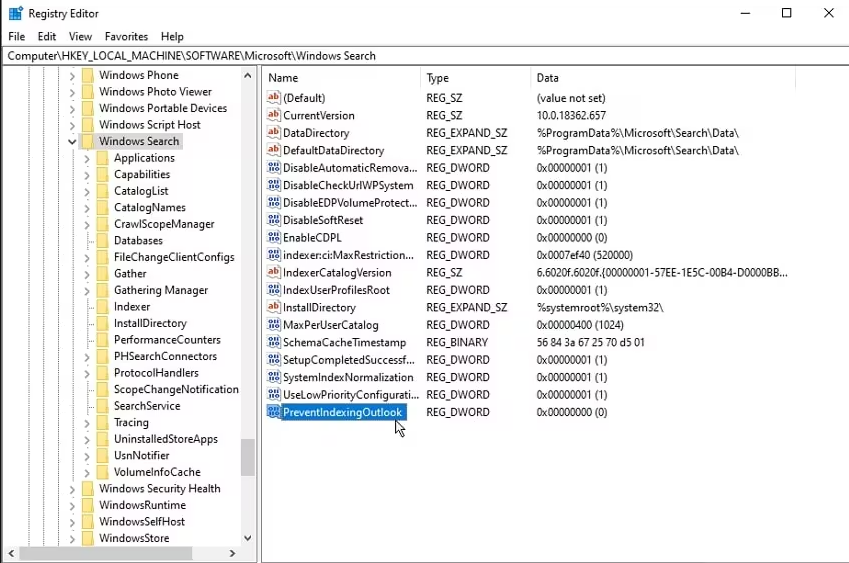Expand the CrawlScopeManager subkey

tap(87, 225)
